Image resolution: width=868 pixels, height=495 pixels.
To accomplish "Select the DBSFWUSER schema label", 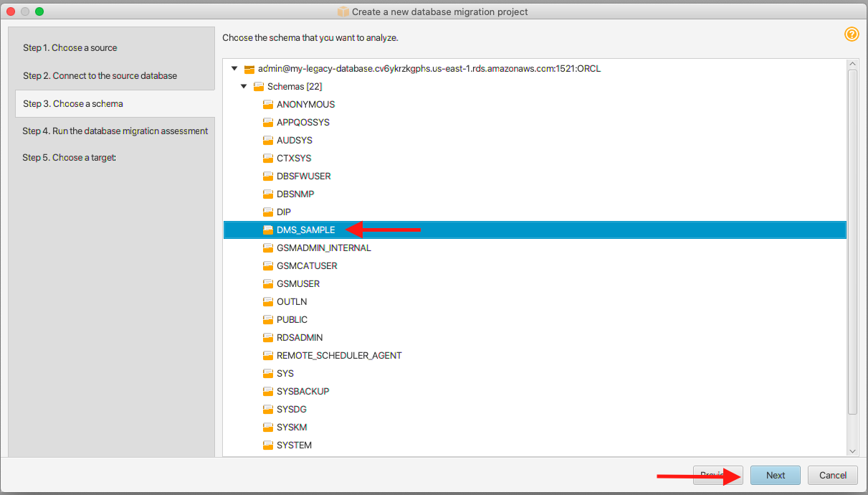I will [304, 176].
